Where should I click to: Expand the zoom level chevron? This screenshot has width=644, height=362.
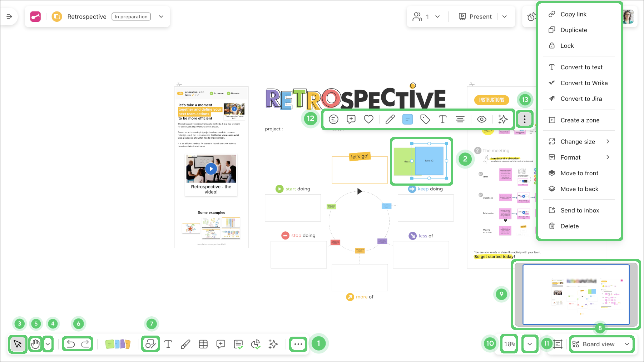coord(530,344)
